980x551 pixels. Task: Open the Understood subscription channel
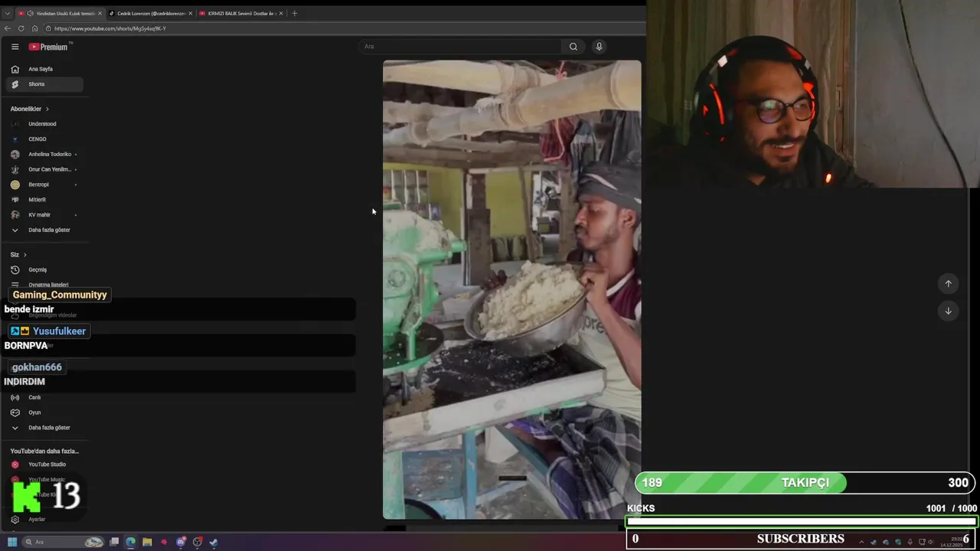tap(44, 124)
